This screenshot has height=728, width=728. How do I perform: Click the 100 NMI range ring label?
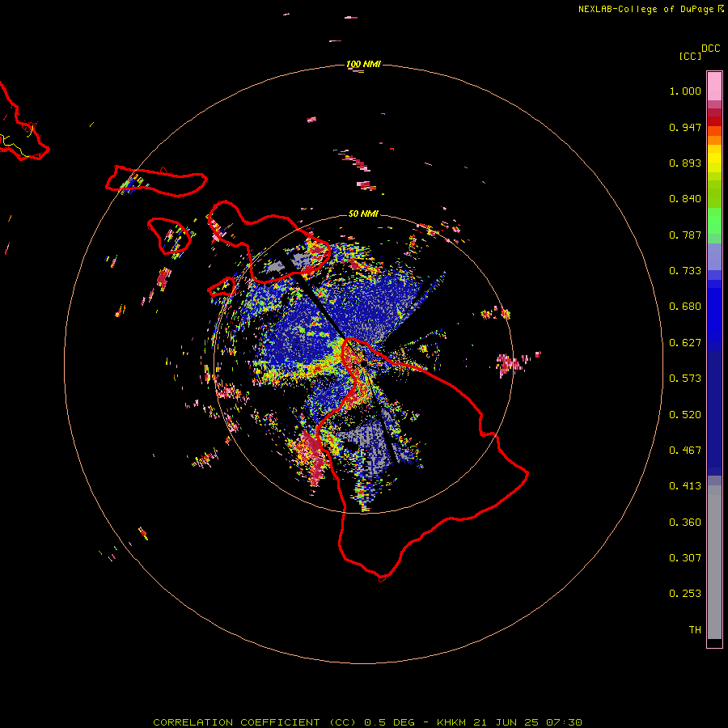pyautogui.click(x=363, y=64)
